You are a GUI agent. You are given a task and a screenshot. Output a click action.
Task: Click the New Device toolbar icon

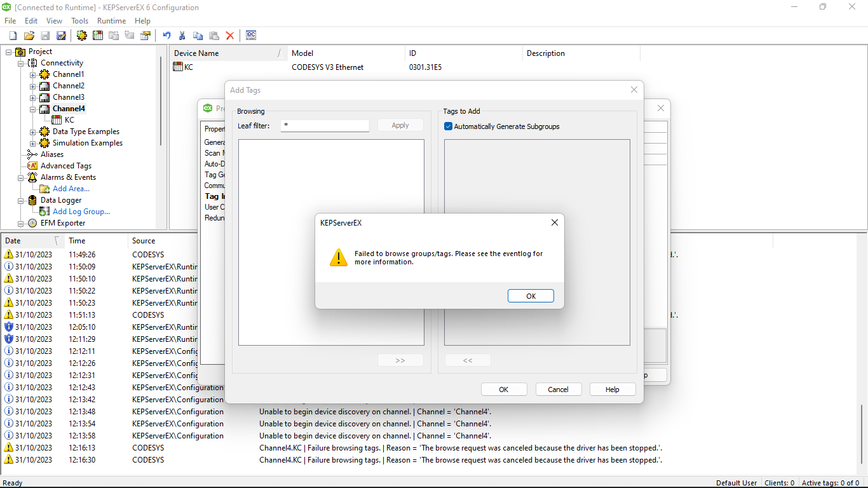[97, 36]
